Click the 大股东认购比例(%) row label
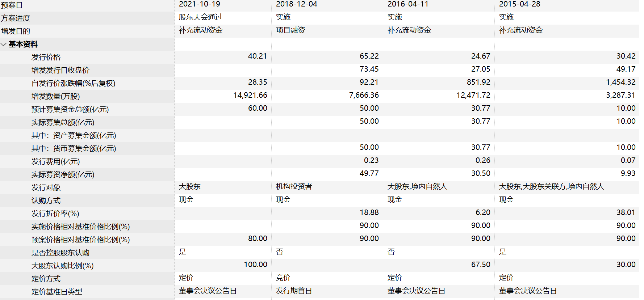Image resolution: width=644 pixels, height=300 pixels. pos(63,266)
